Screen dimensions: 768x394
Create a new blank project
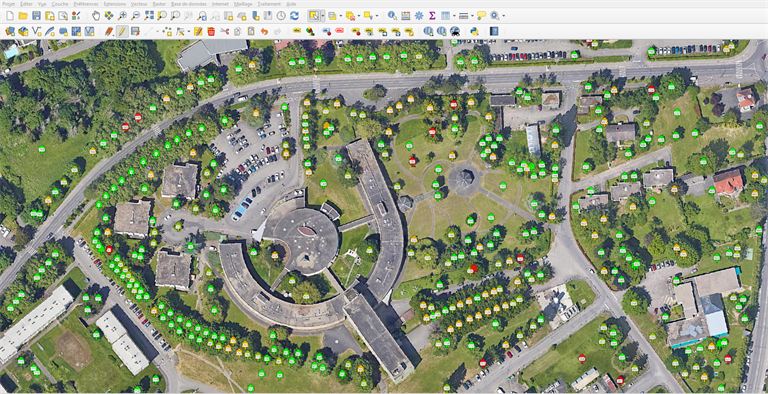coord(10,16)
